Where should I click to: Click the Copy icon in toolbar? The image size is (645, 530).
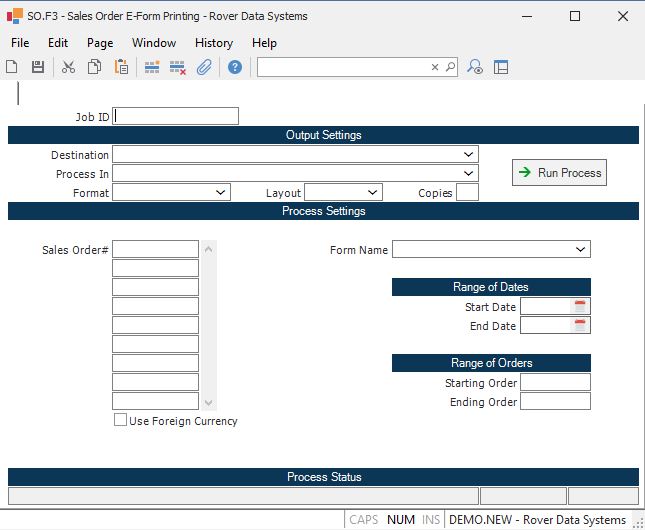click(94, 67)
